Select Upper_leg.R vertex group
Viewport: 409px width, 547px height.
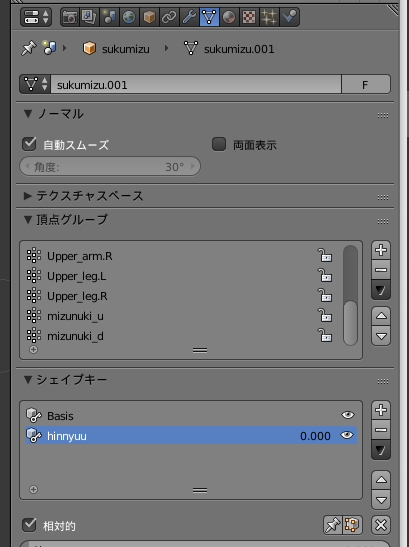pos(170,296)
